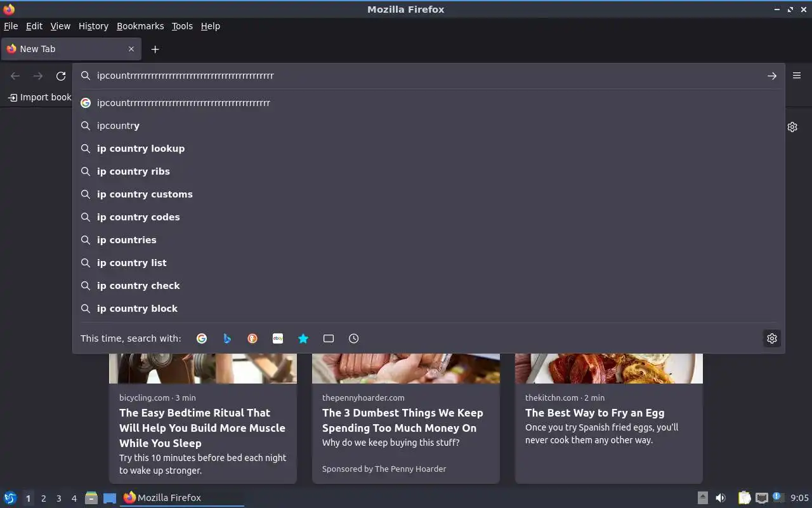Viewport: 812px width, 508px height.
Task: Open the new tab page personalize gear
Action: click(792, 127)
